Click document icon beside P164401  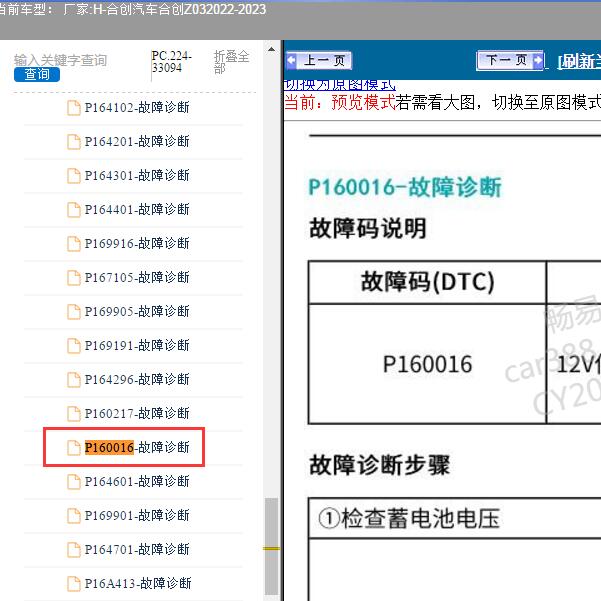74,210
